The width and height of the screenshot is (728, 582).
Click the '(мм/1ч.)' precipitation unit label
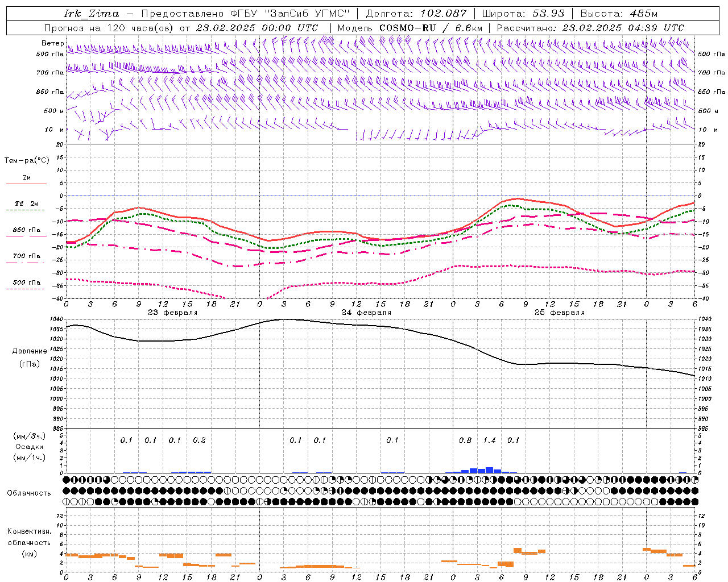click(x=29, y=458)
